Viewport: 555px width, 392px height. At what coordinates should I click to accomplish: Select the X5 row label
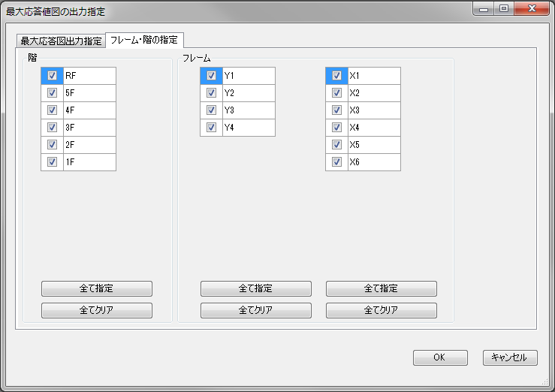click(x=374, y=145)
